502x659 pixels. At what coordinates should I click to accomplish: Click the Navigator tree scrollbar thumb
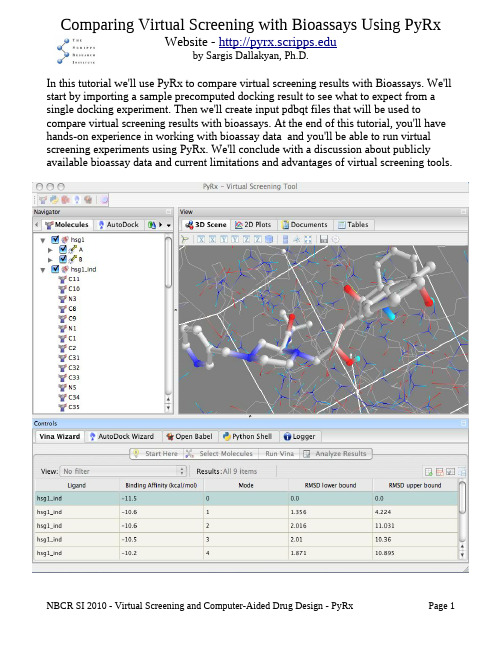(168, 261)
